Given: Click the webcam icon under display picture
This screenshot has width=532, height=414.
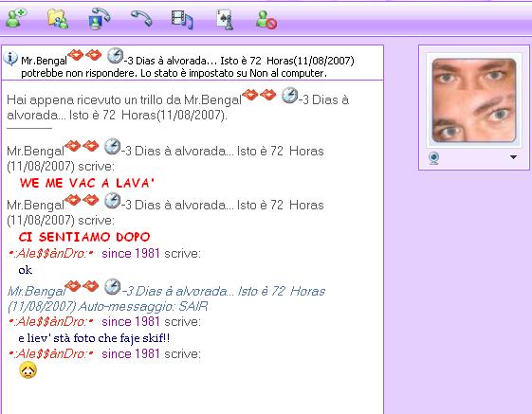Looking at the screenshot, I should (x=434, y=158).
